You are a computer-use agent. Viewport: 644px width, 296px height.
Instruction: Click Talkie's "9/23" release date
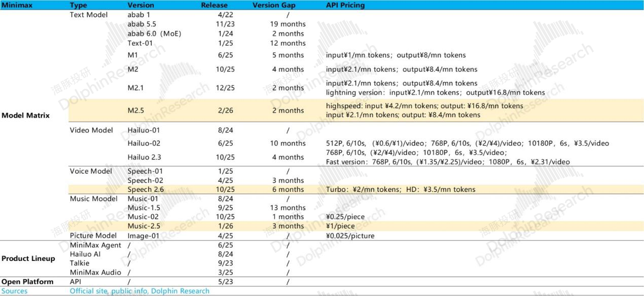(225, 263)
